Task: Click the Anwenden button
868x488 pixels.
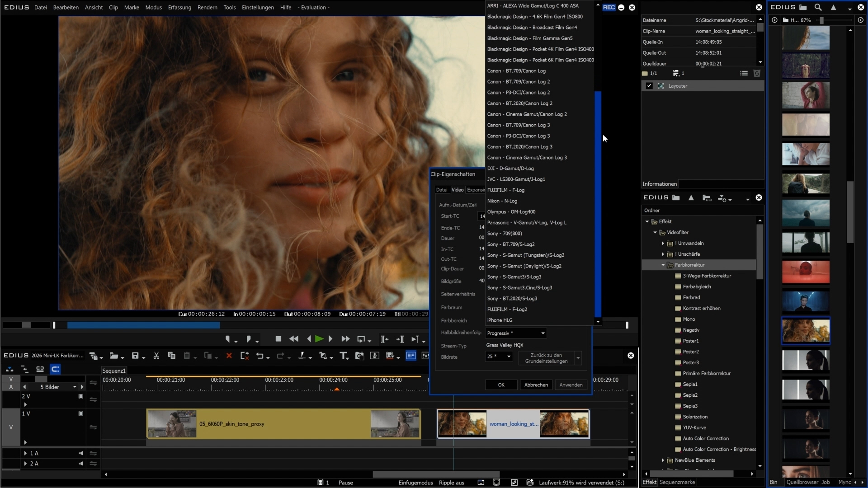Action: pos(571,385)
